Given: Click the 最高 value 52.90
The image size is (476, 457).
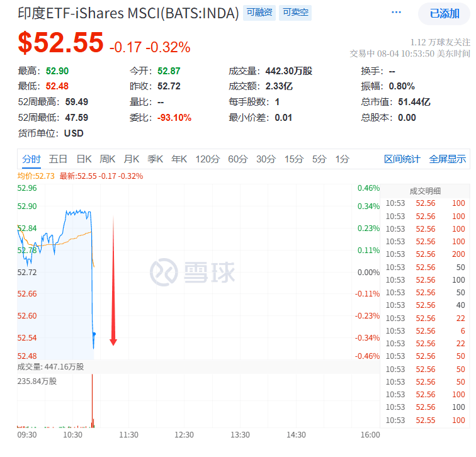Looking at the screenshot, I should 57,71.
